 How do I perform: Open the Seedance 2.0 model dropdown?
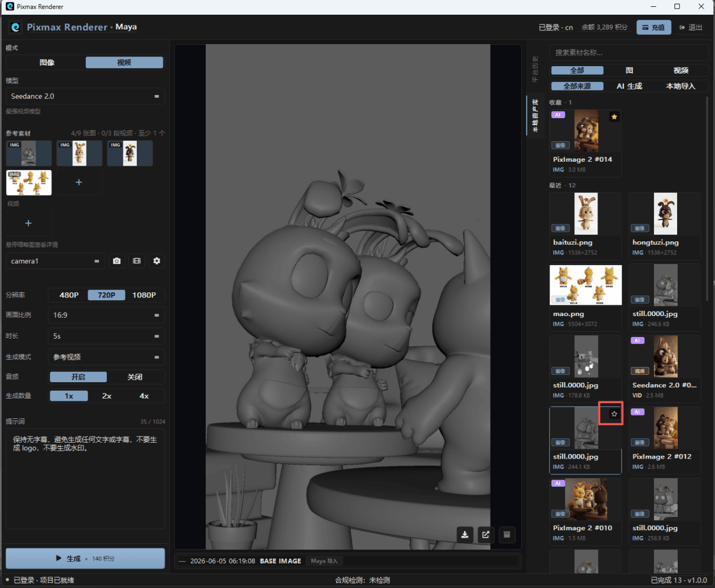[85, 96]
